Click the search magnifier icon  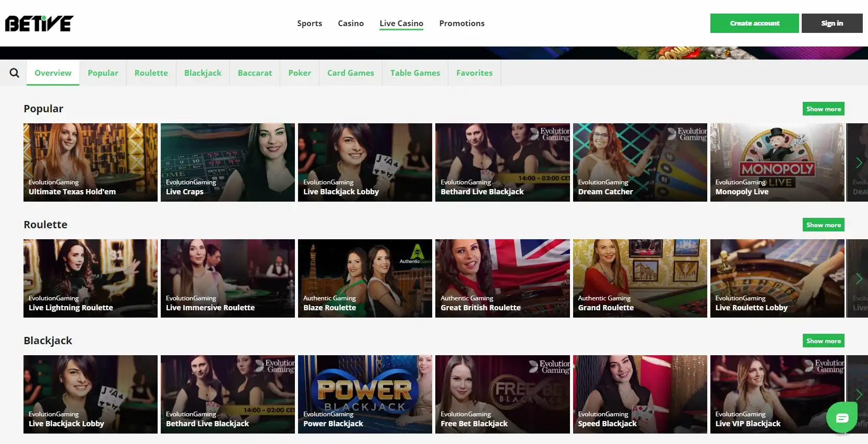tap(14, 73)
